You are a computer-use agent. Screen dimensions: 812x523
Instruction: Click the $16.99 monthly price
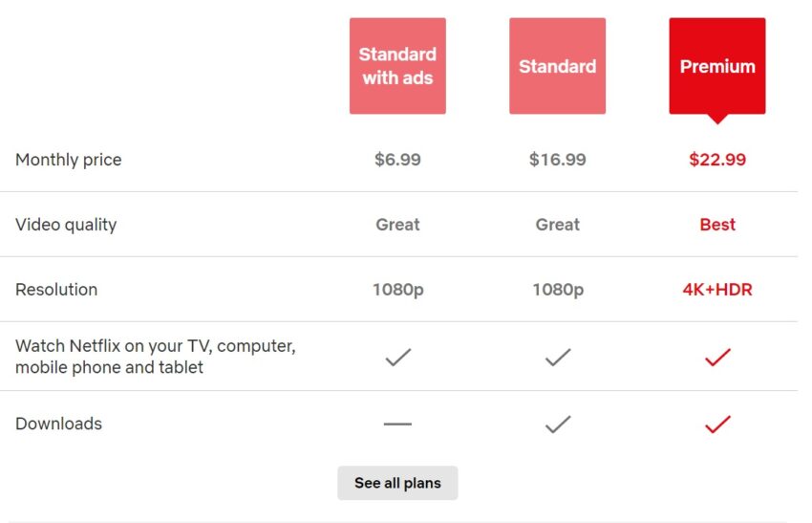(x=557, y=159)
